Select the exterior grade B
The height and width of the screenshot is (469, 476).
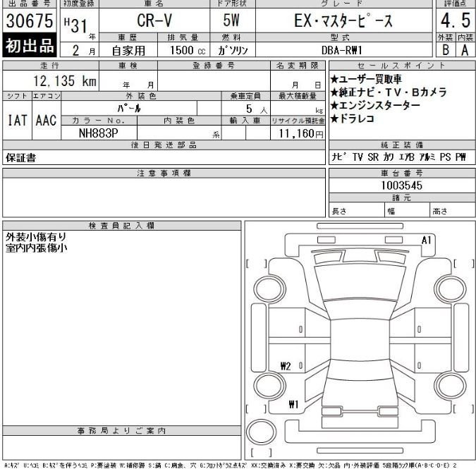(446, 50)
